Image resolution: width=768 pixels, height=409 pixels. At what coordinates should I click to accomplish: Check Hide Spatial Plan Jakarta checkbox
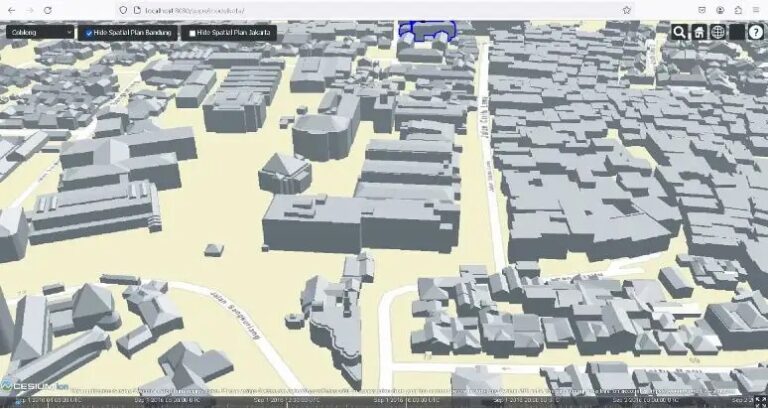[192, 32]
